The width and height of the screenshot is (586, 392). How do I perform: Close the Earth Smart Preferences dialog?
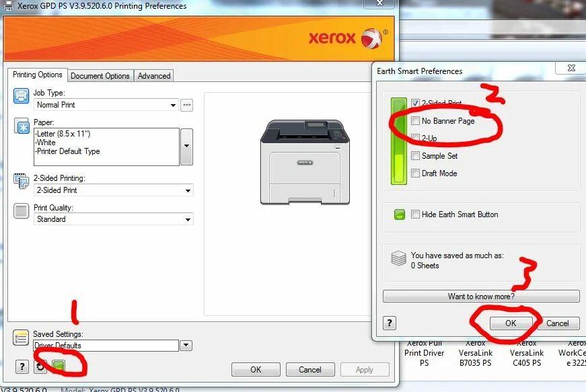[571, 68]
